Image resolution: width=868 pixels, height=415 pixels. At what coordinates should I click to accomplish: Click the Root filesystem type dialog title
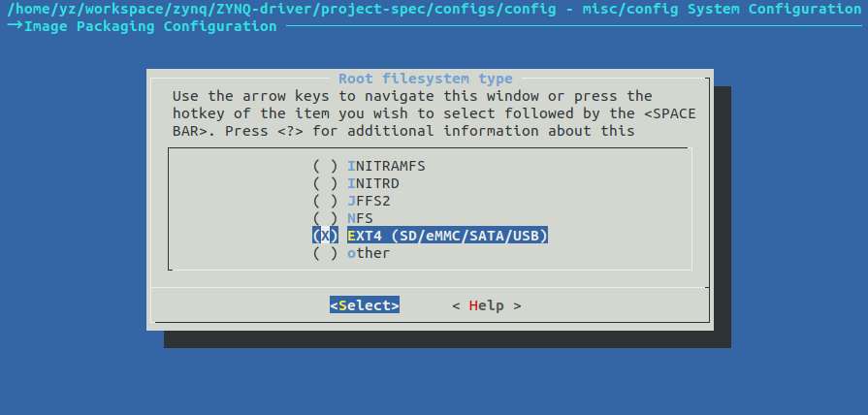[426, 79]
